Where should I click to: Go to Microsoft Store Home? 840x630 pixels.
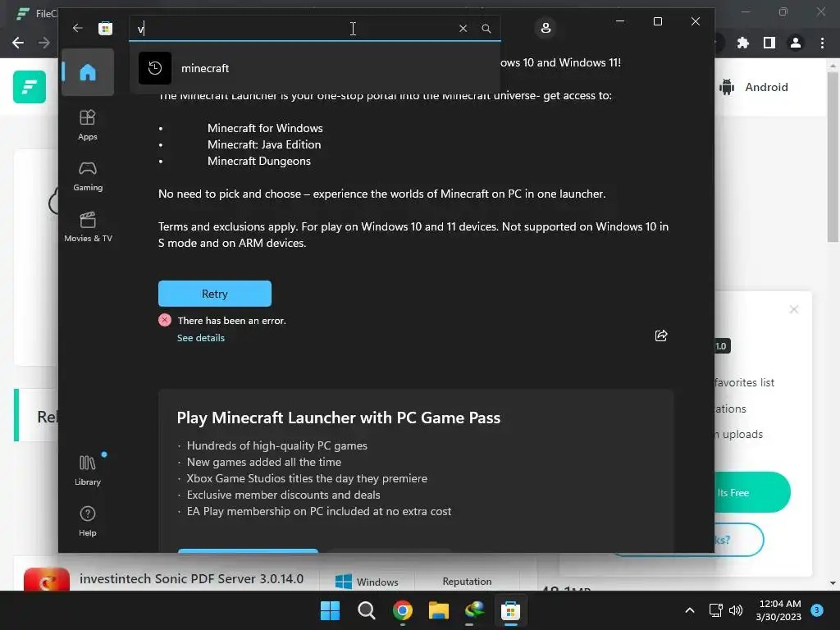click(x=88, y=72)
